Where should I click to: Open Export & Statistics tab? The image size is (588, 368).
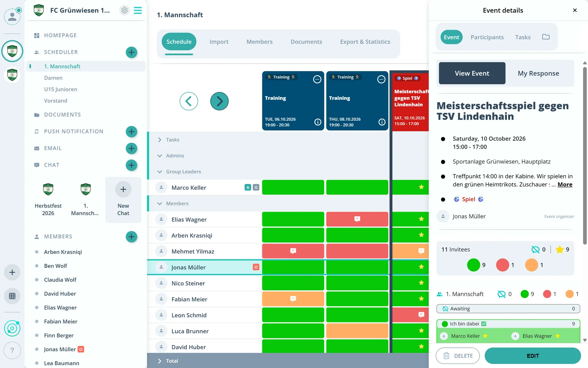click(x=365, y=42)
